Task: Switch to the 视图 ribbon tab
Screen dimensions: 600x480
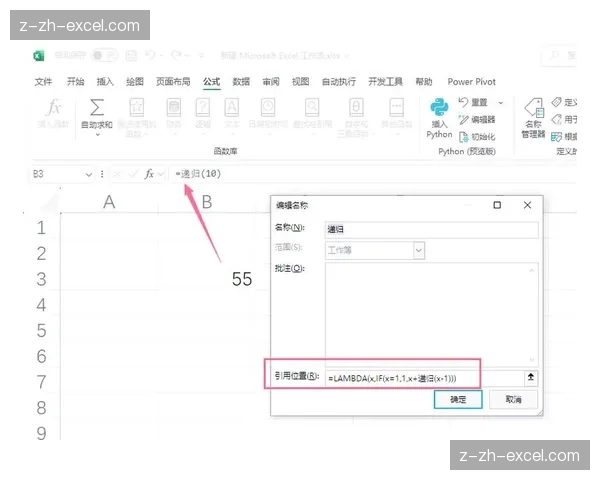Action: coord(300,82)
